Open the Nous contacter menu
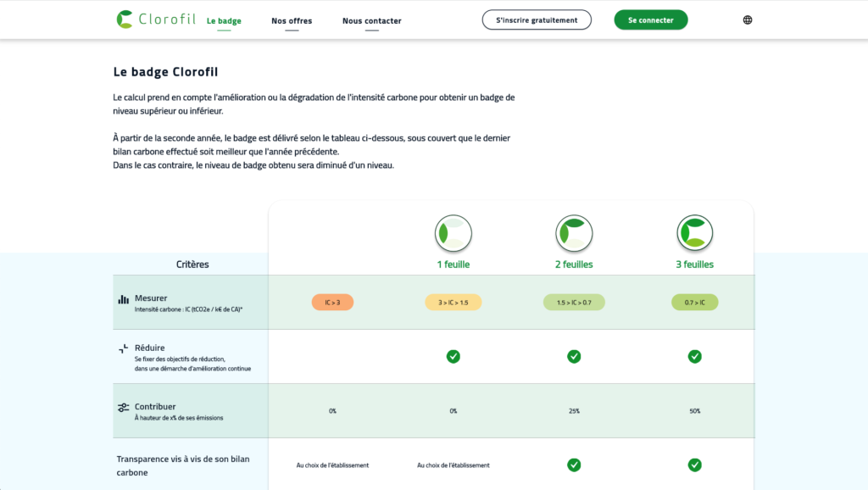 pyautogui.click(x=372, y=20)
